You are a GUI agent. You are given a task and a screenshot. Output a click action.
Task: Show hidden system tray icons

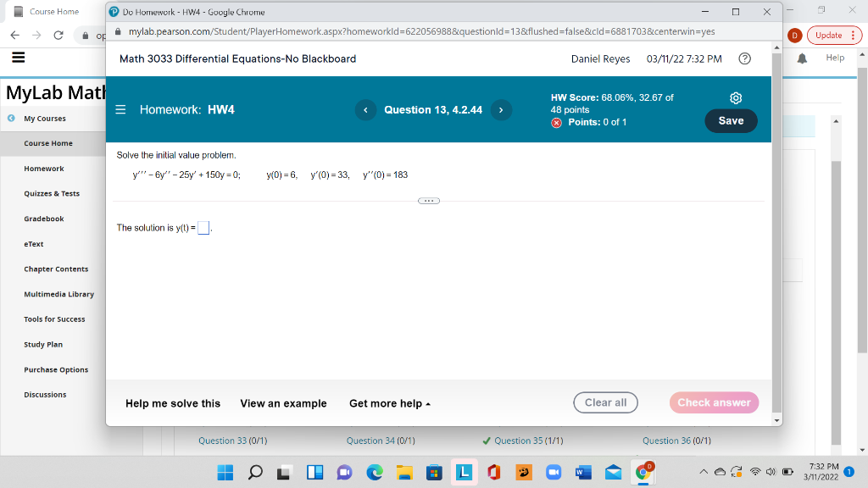(703, 472)
